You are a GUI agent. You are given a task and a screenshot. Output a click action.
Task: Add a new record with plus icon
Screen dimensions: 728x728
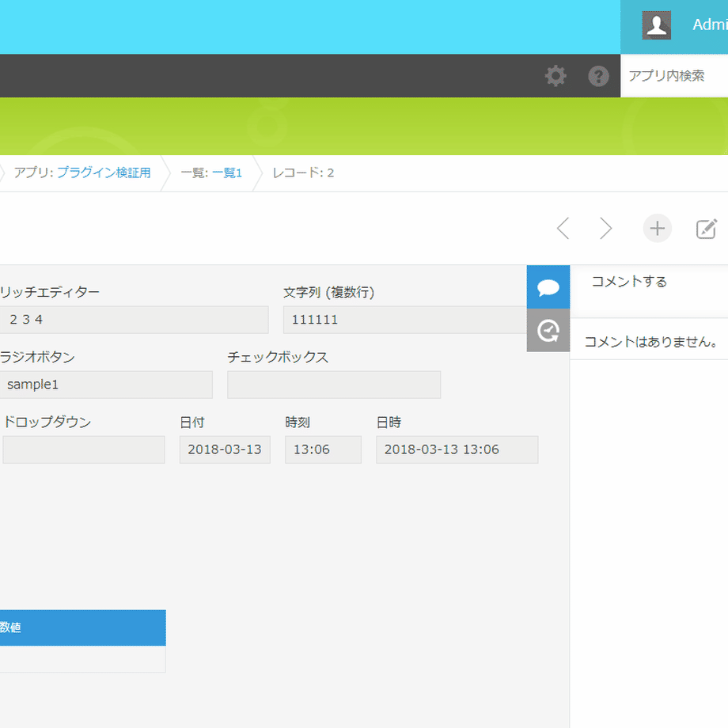[657, 229]
